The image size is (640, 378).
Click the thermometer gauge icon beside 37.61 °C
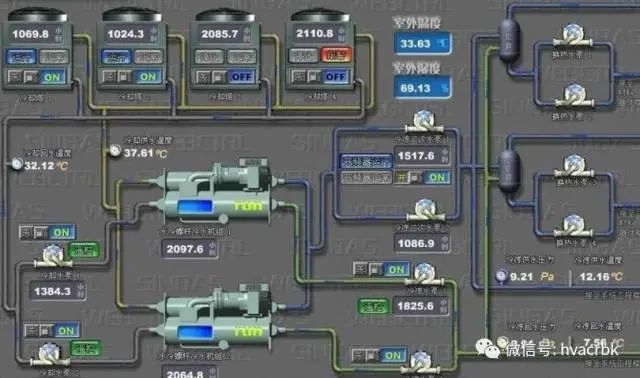pos(116,151)
